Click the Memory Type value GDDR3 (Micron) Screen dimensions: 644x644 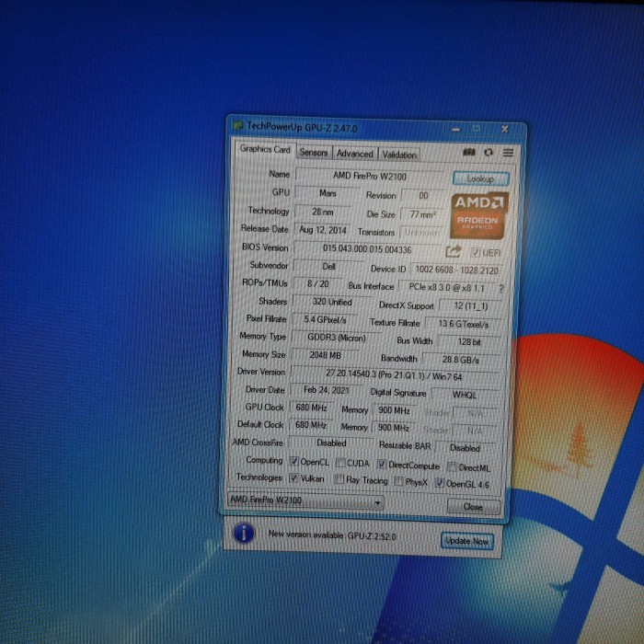point(336,338)
